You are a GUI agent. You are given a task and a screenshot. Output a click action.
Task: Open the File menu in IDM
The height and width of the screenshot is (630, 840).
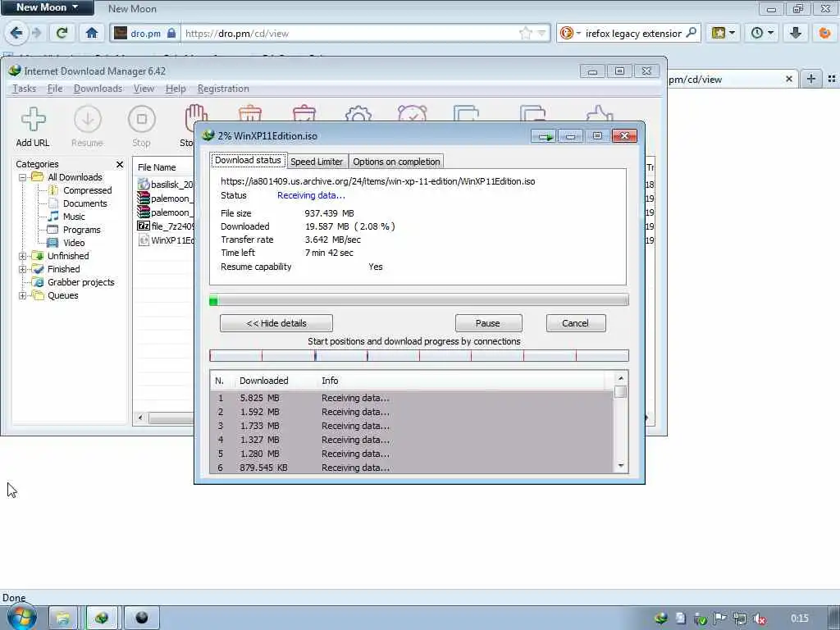point(55,89)
